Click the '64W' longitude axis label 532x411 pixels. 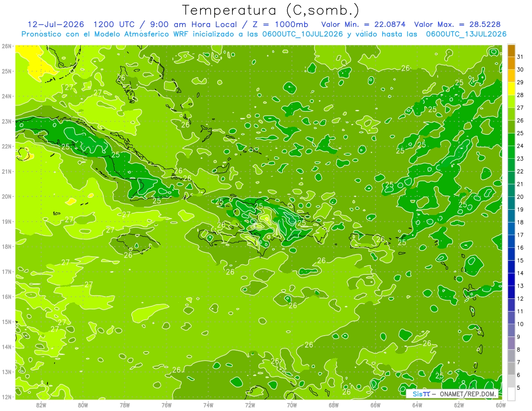click(417, 405)
